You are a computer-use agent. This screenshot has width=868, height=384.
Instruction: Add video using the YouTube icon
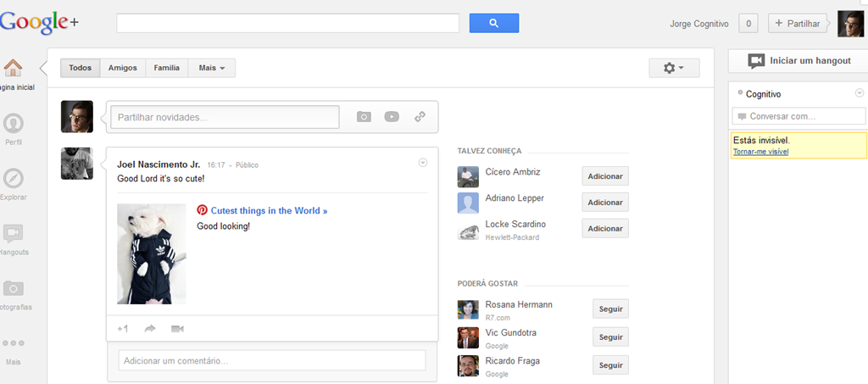(392, 117)
